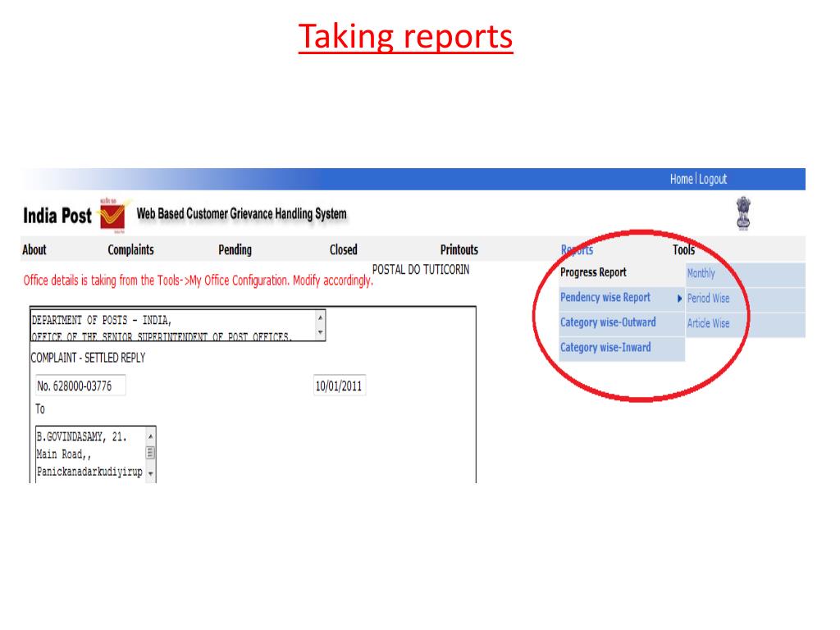The width and height of the screenshot is (840, 630).
Task: Click the 'India Post' wordmark text
Action: (57, 216)
